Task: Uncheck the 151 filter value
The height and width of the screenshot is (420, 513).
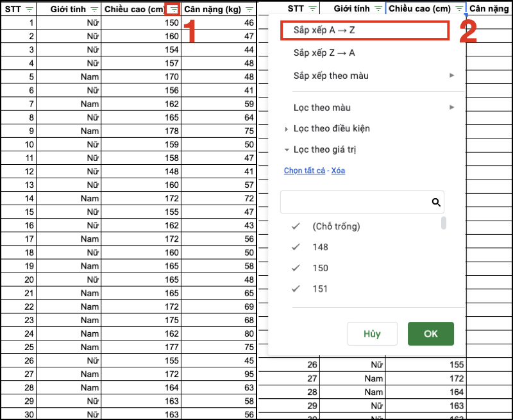Action: pyautogui.click(x=296, y=289)
